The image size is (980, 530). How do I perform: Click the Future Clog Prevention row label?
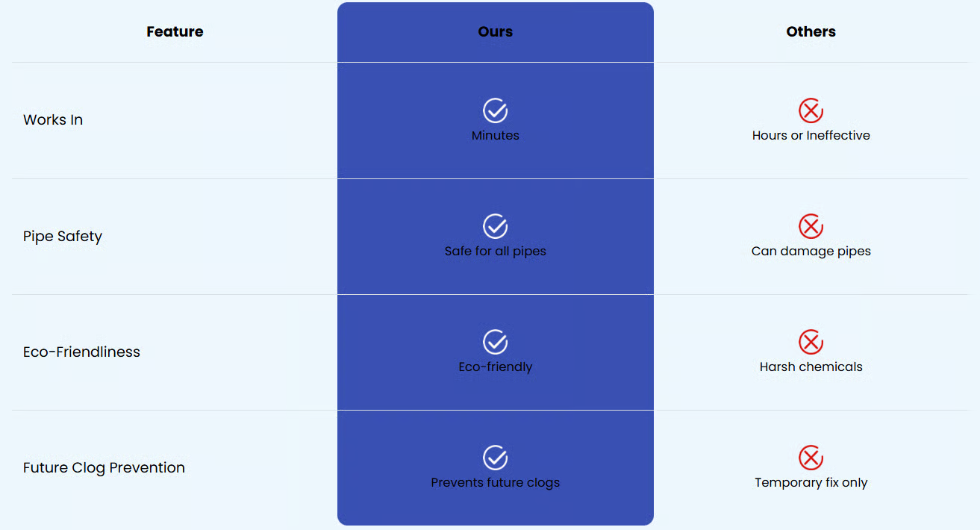(104, 467)
